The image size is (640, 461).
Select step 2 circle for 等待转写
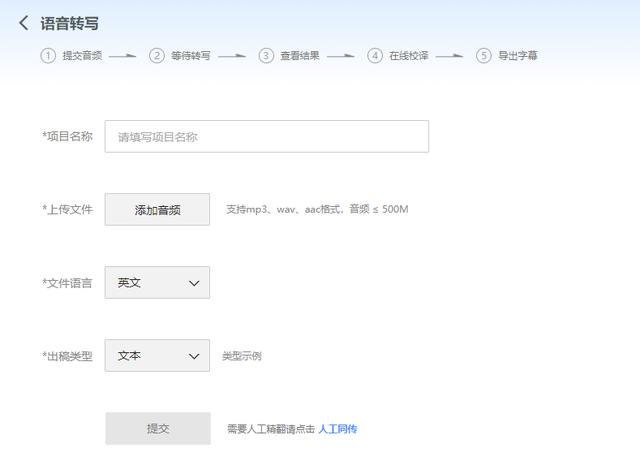click(x=157, y=56)
